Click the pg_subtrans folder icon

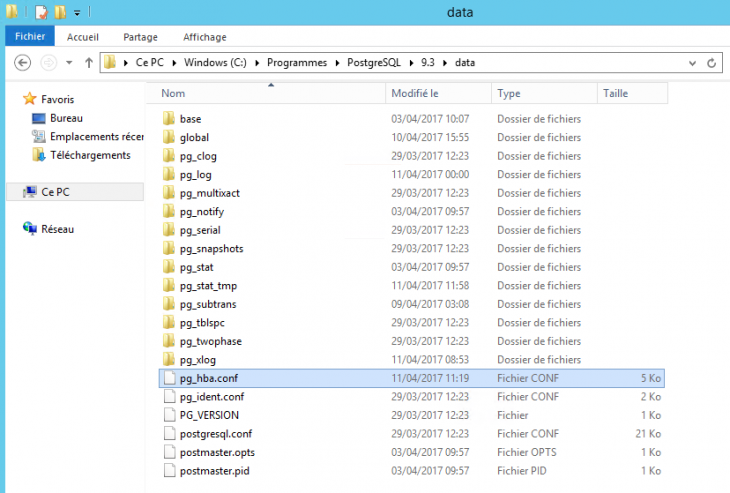[x=169, y=304]
